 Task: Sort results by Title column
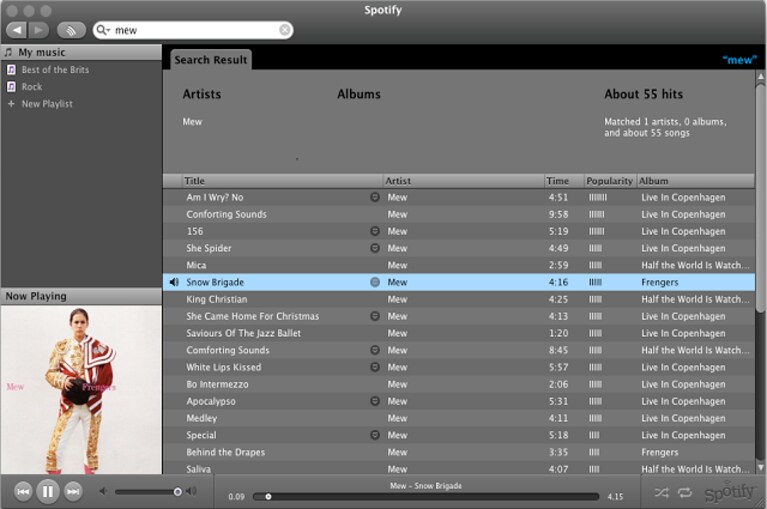282,181
